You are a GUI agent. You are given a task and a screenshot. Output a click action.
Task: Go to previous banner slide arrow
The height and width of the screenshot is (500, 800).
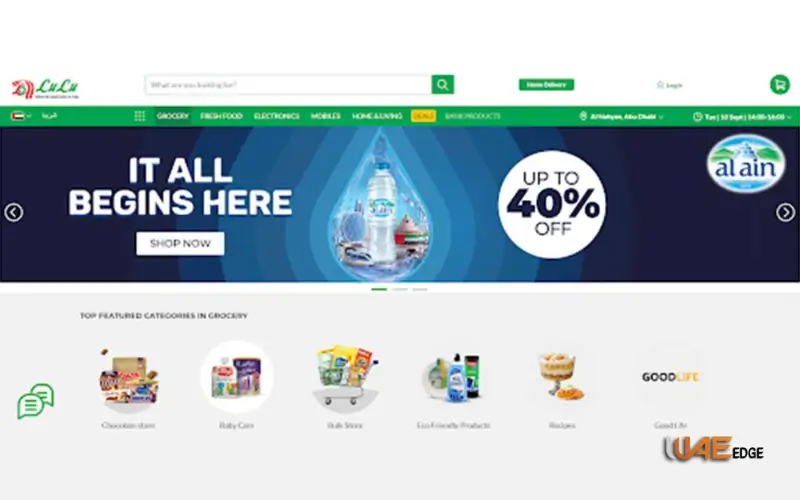click(x=14, y=212)
